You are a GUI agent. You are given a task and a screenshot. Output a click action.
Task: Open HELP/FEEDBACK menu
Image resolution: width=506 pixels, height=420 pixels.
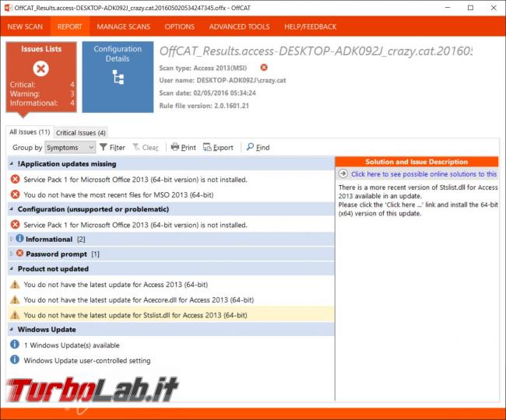tap(310, 26)
